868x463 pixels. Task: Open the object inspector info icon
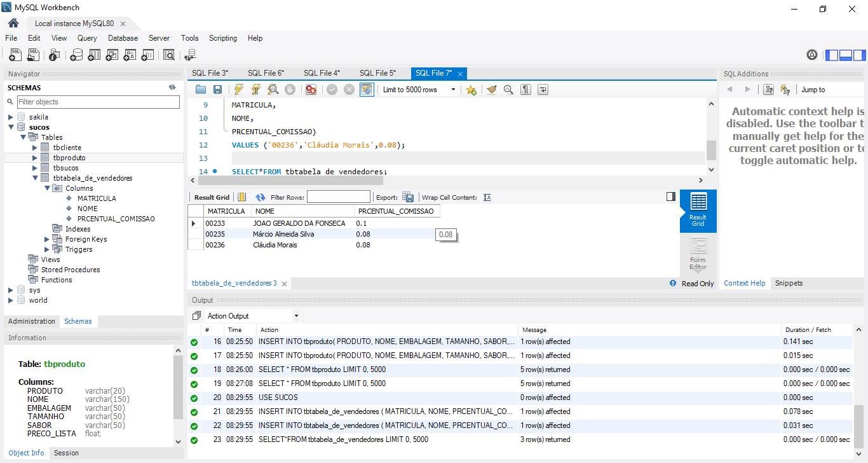(55, 55)
